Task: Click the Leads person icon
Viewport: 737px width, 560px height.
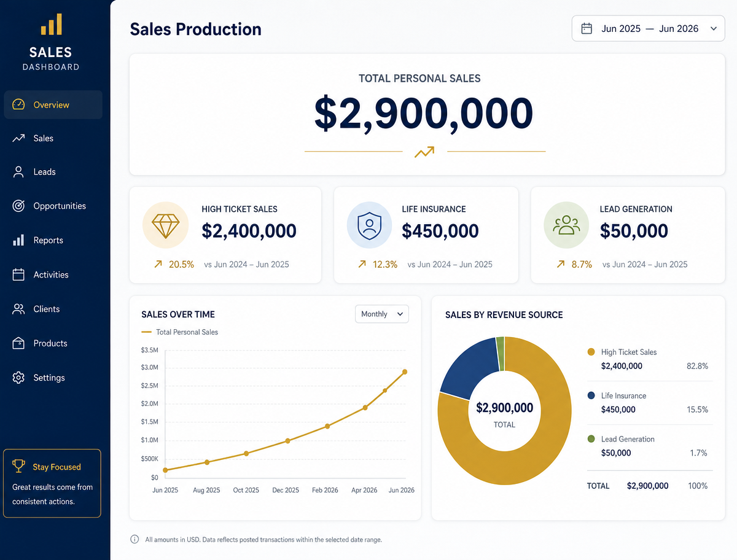Action: 18,172
